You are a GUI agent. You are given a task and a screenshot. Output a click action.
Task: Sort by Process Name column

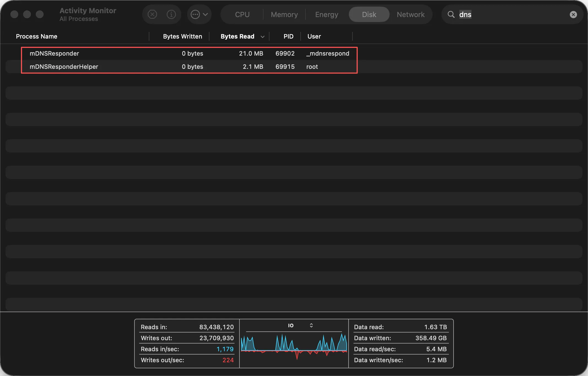37,36
